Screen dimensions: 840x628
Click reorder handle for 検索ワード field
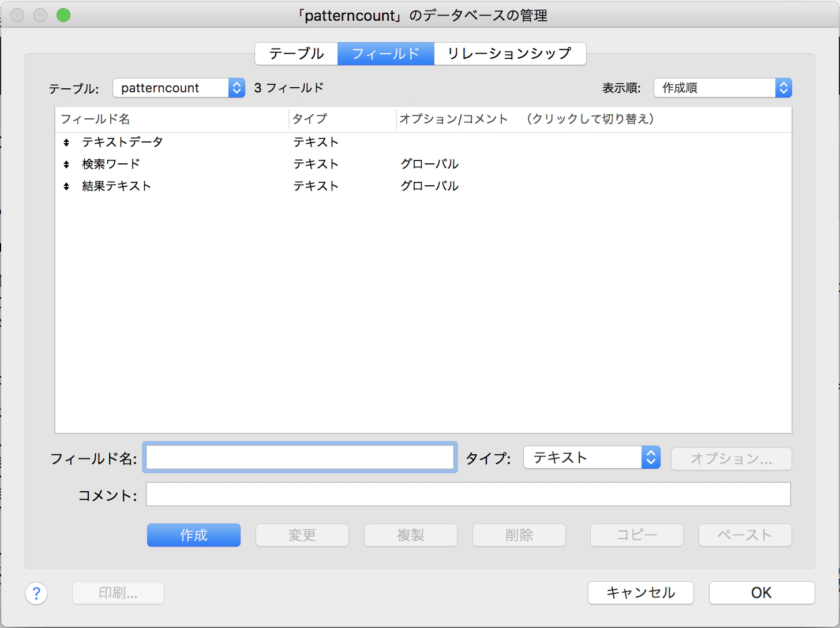tap(66, 164)
